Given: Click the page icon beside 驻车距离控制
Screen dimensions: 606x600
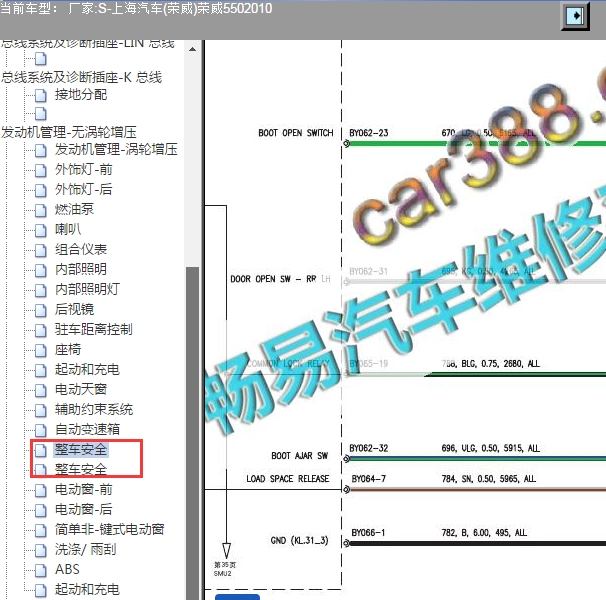Looking at the screenshot, I should 41,330.
